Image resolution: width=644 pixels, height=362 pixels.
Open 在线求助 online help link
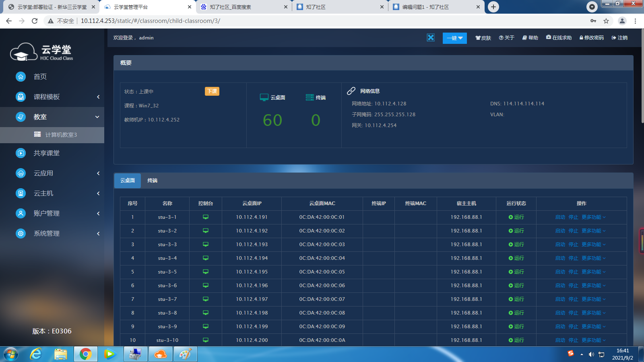(559, 38)
